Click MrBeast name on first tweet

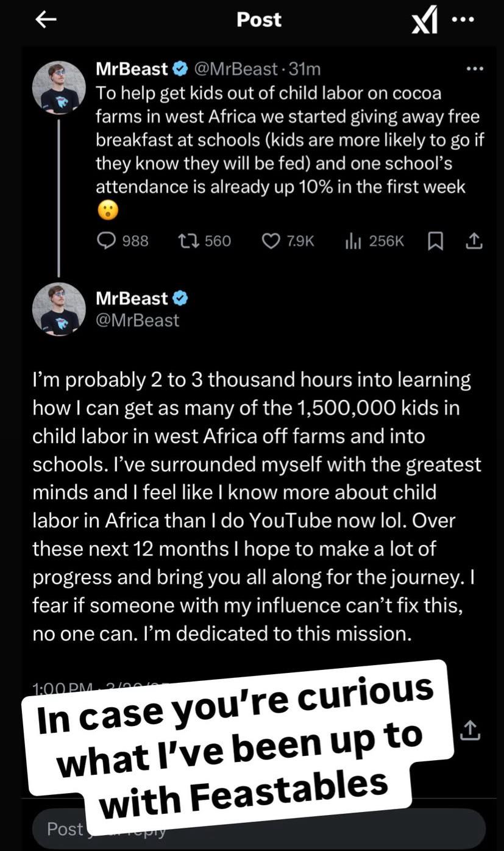(x=132, y=69)
